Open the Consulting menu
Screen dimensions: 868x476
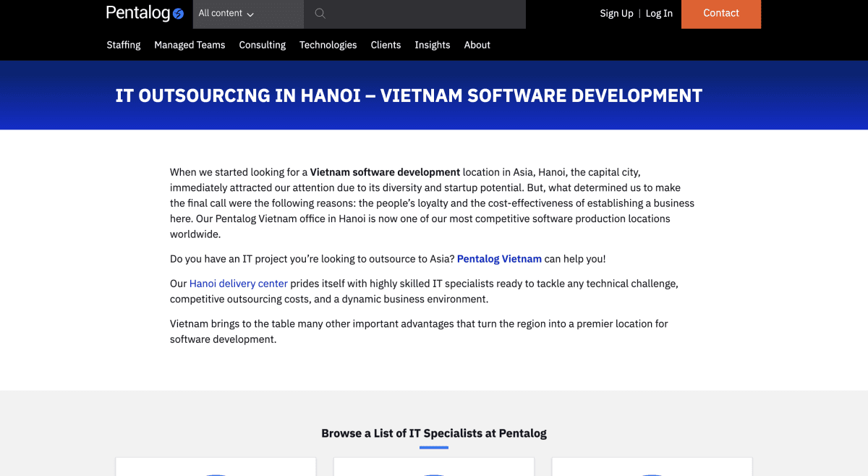tap(263, 45)
